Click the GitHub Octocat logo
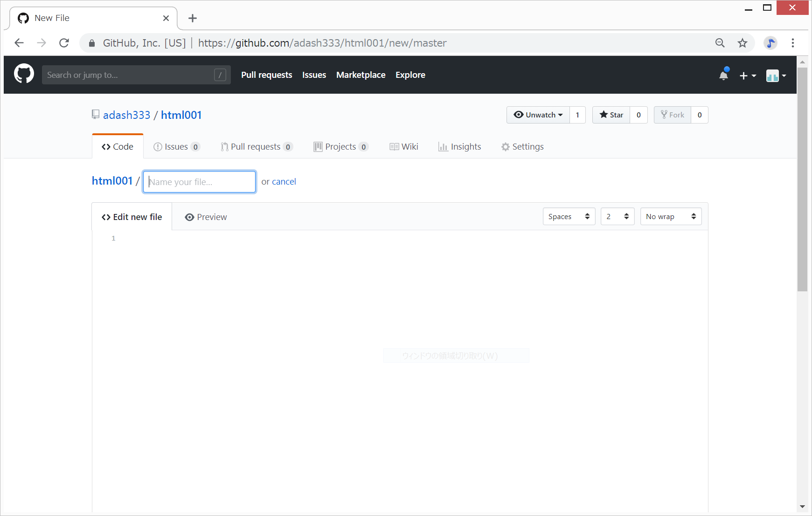Screen dimensions: 812x516 (24, 74)
